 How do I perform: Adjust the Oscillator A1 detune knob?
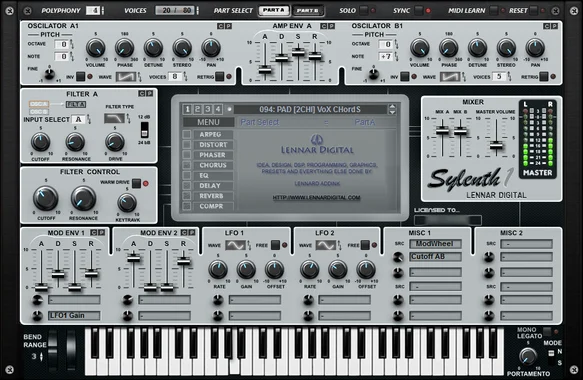coord(153,48)
